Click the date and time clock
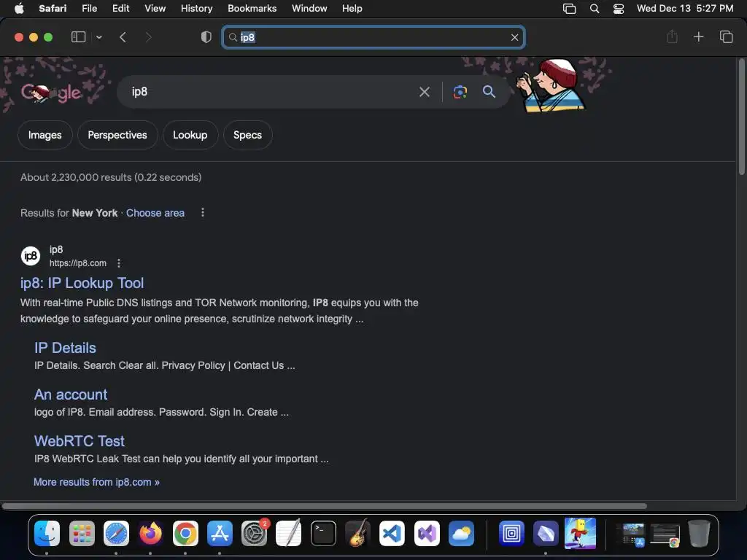Image resolution: width=747 pixels, height=560 pixels. 685,8
